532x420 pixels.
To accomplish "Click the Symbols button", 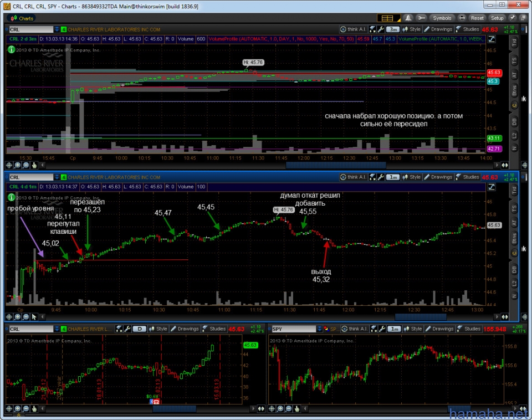I will [x=442, y=18].
